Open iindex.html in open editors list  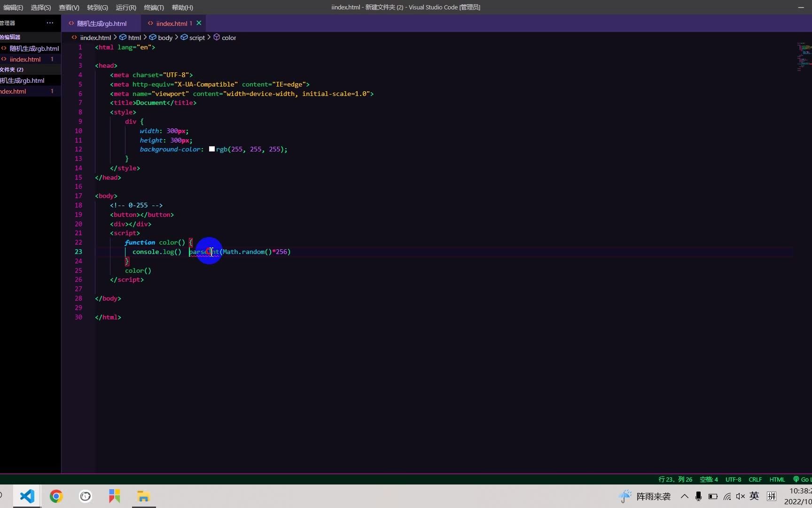click(x=30, y=59)
